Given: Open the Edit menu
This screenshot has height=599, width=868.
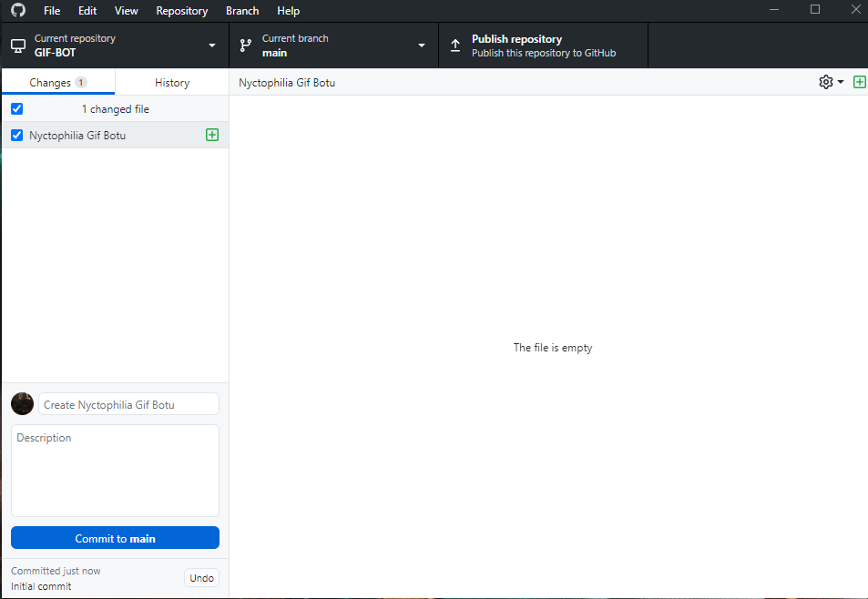Looking at the screenshot, I should coord(87,11).
